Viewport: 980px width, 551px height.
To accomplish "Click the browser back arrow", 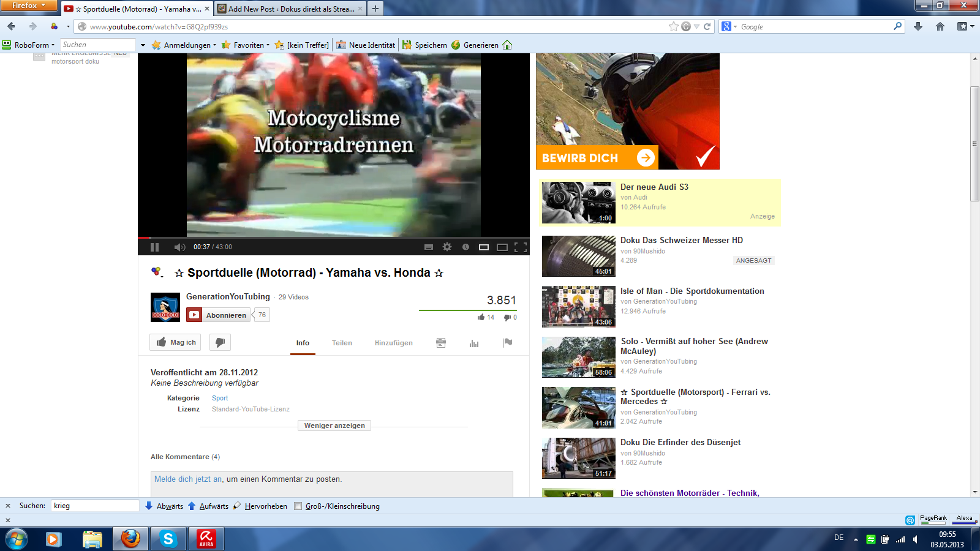I will tap(11, 26).
